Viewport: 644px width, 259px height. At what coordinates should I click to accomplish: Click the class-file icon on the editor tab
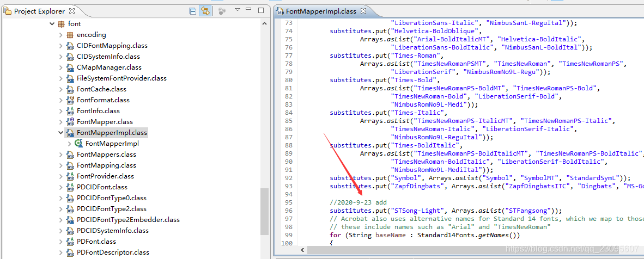click(x=280, y=11)
